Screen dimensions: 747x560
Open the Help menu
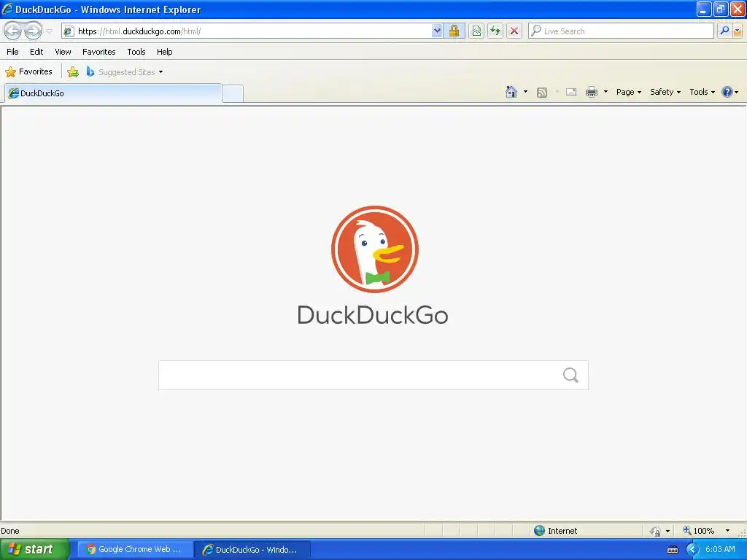[164, 52]
